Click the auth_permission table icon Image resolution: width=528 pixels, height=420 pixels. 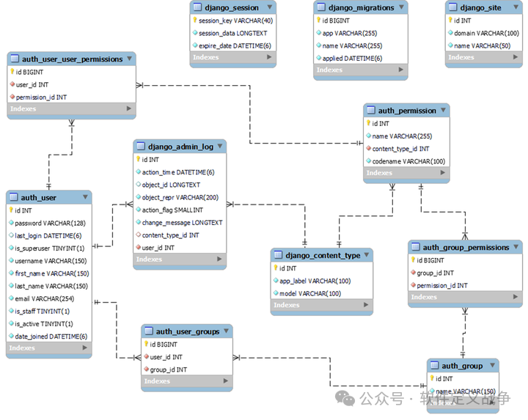(371, 110)
